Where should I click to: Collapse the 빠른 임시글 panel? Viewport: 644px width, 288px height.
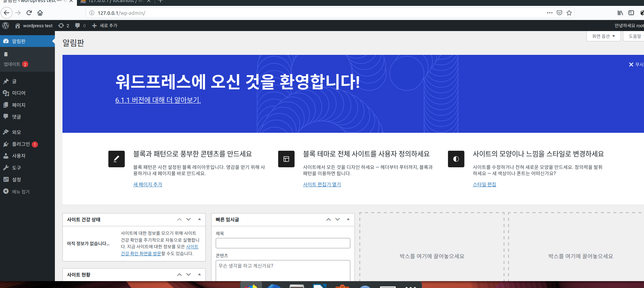(348, 219)
